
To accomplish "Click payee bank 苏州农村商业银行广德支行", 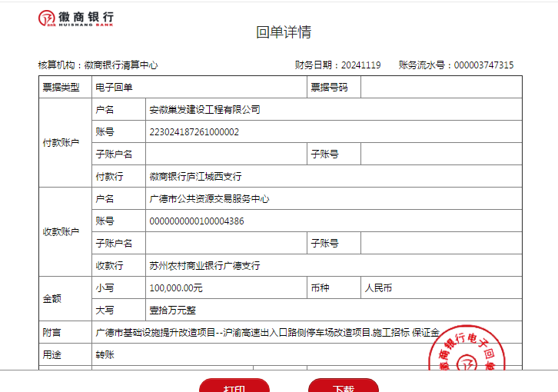I will tap(204, 266).
